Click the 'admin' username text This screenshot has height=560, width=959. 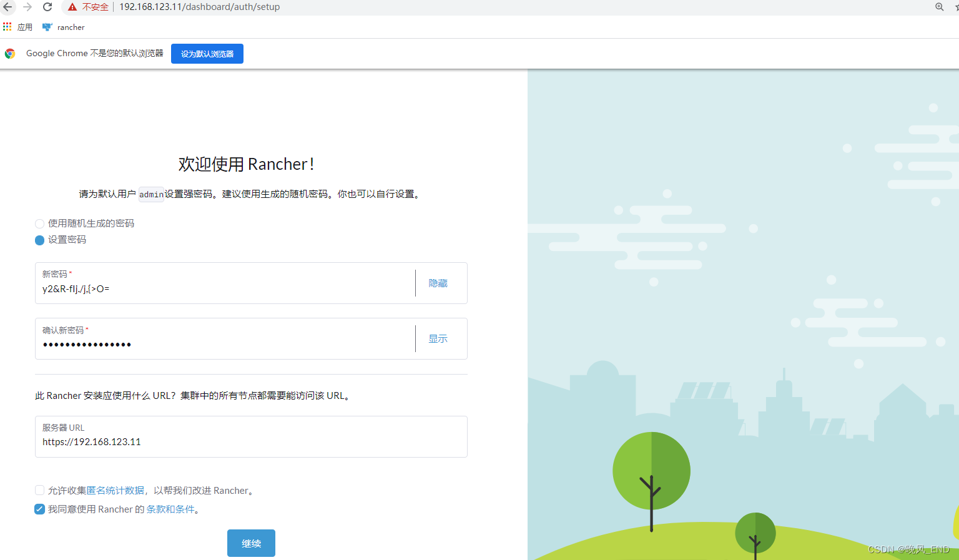151,194
